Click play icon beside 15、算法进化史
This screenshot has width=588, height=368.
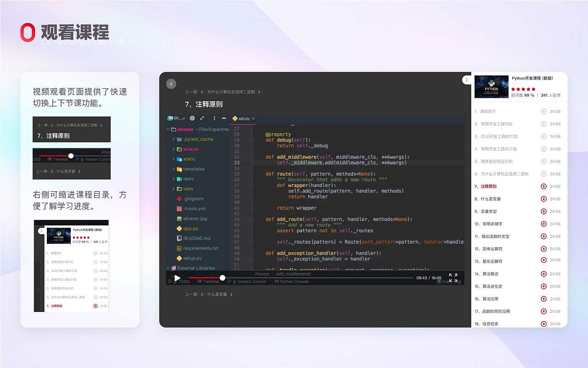tap(543, 286)
